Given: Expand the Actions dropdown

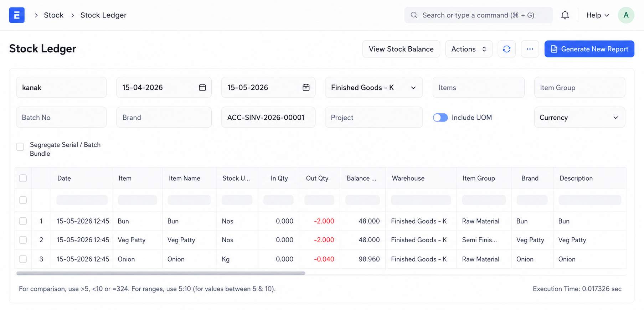Looking at the screenshot, I should click(x=469, y=49).
